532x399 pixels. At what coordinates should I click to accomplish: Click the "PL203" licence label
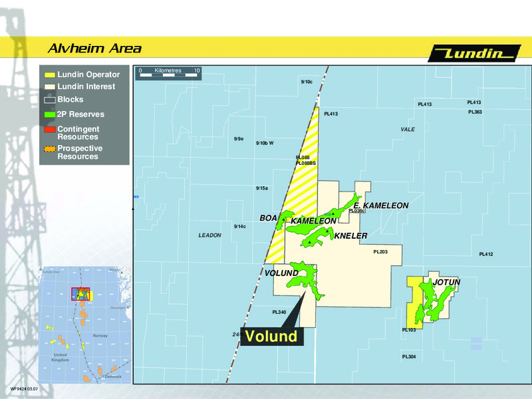pyautogui.click(x=380, y=252)
